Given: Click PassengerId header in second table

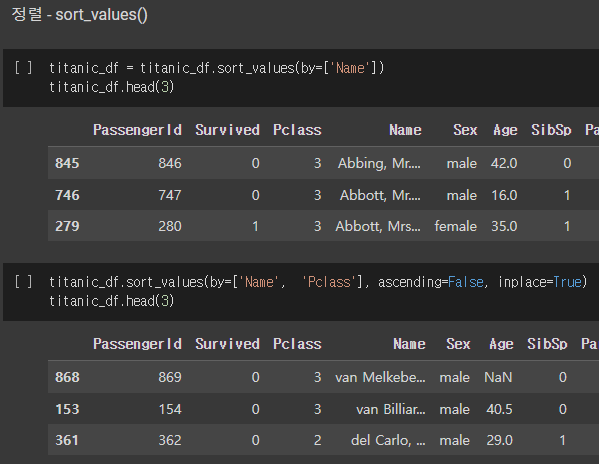Looking at the screenshot, I should pyautogui.click(x=138, y=344).
